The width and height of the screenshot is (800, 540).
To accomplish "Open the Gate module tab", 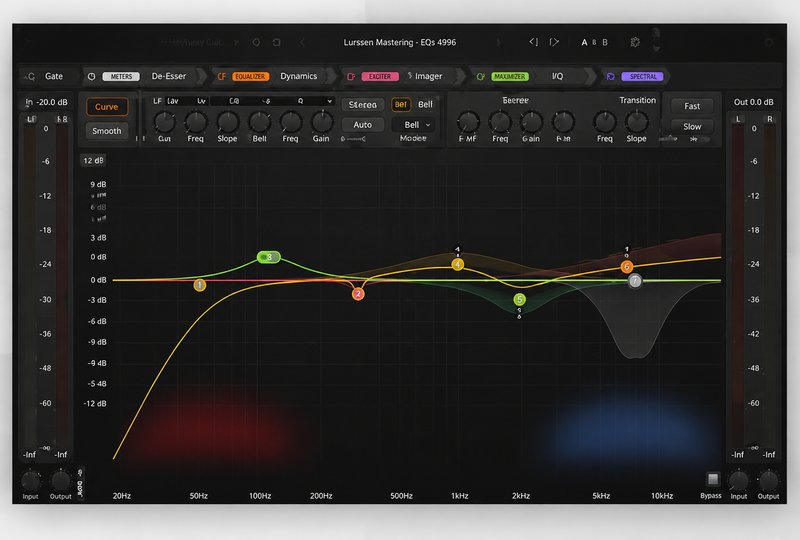I will click(54, 76).
